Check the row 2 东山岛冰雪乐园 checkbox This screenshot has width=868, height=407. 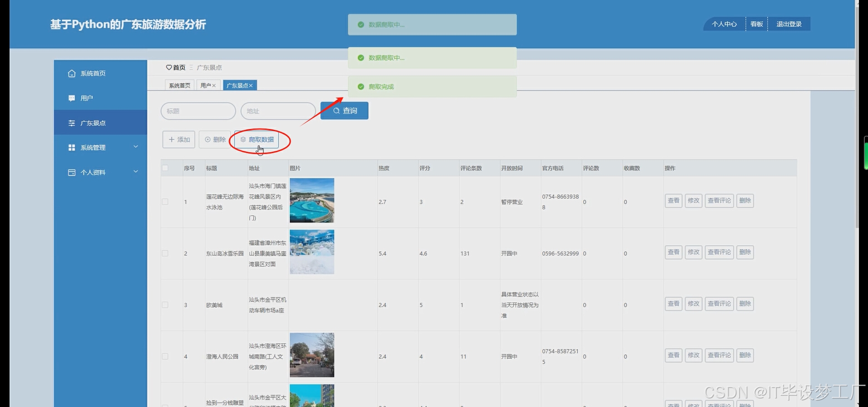(165, 253)
